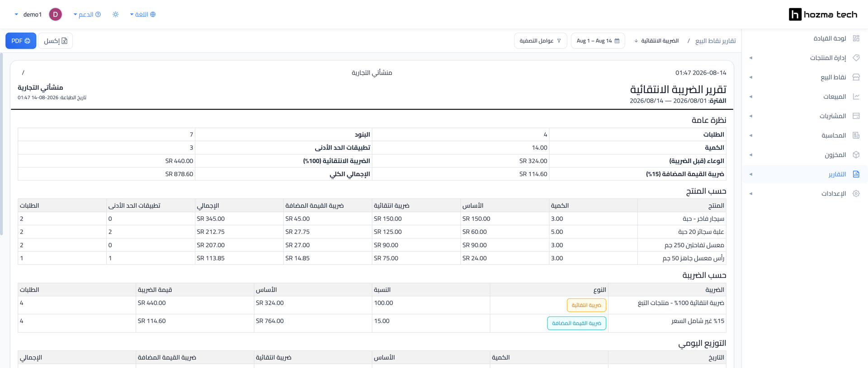
Task: Click the SR 878.60 grand total value
Action: coord(179,174)
